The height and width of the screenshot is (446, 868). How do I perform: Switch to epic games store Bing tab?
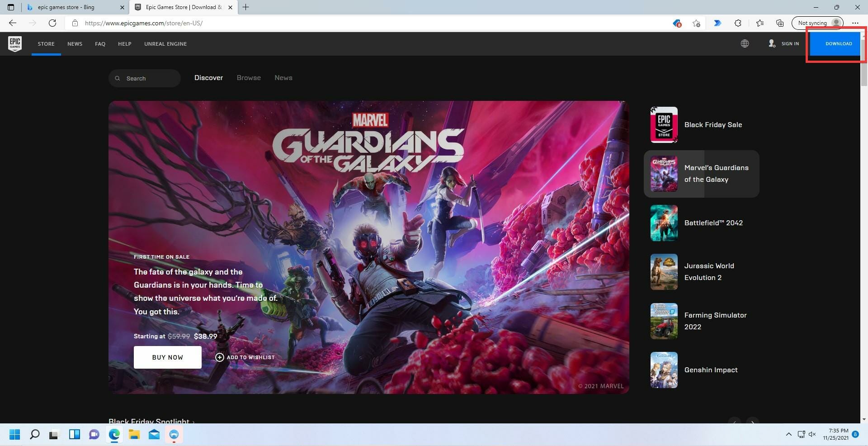(75, 7)
